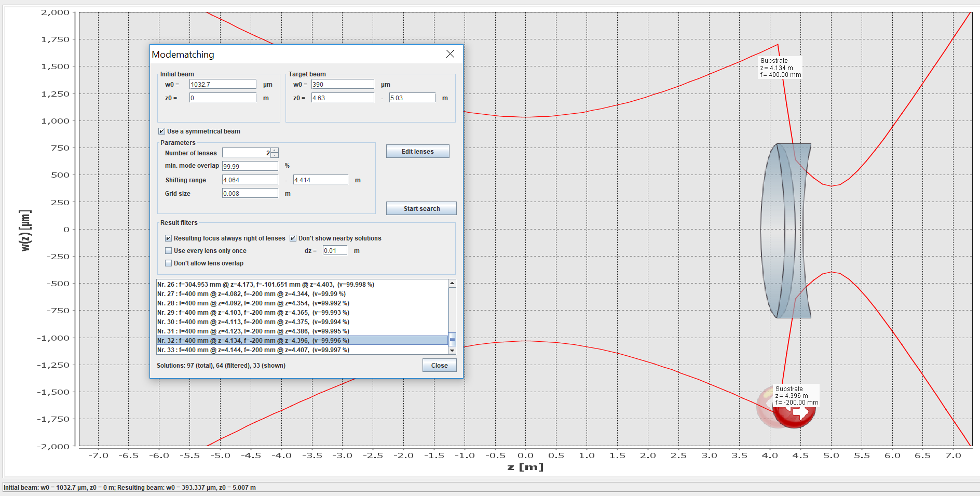Select solution Nr. 30 in results list
The width and height of the screenshot is (980, 496).
coord(302,322)
